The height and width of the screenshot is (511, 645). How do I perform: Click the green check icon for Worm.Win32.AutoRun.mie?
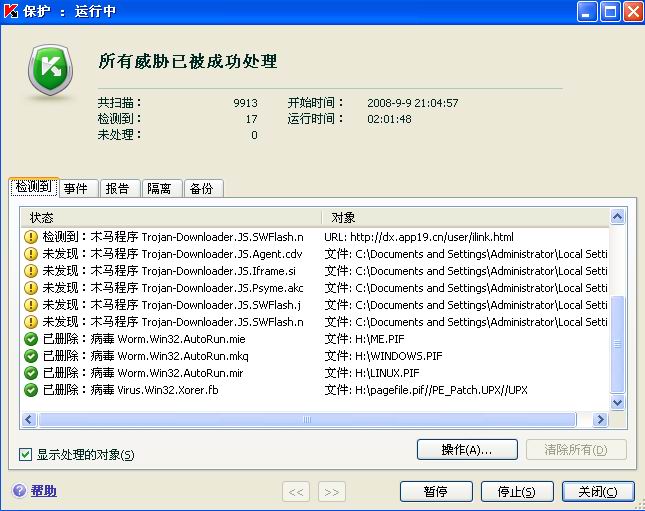(x=31, y=339)
